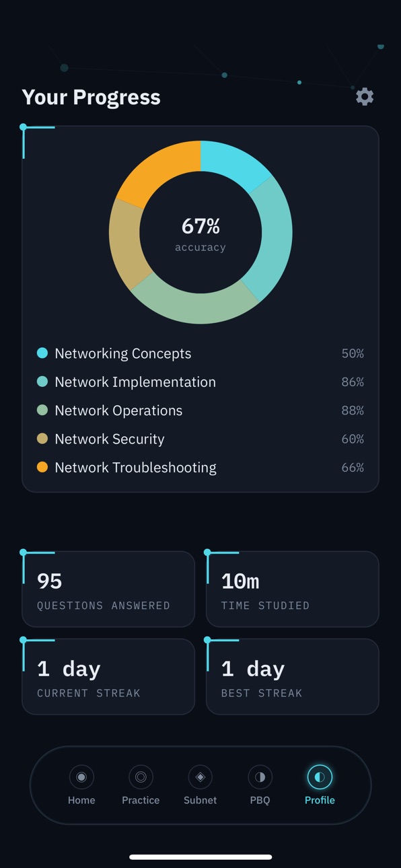Select the Subnet diamond icon

[200, 776]
